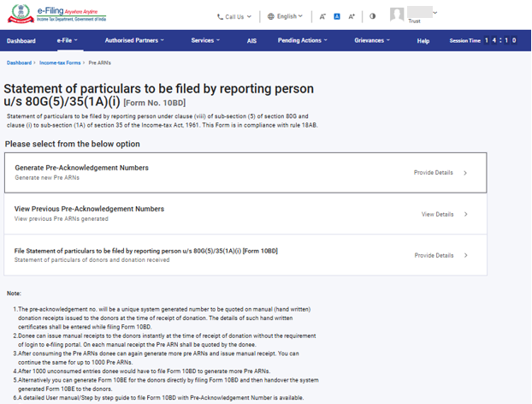Screen dimensions: 532x404
Task: Open the Services menu
Action: pyautogui.click(x=205, y=40)
